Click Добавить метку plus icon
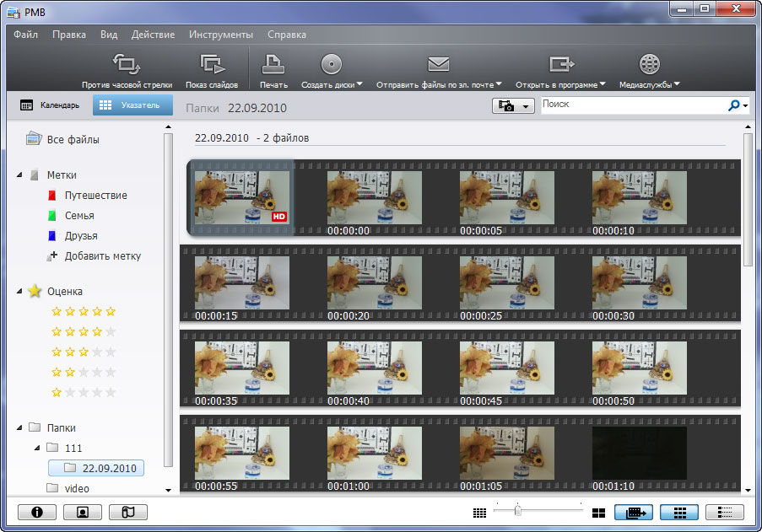This screenshot has height=532, width=762. click(52, 255)
